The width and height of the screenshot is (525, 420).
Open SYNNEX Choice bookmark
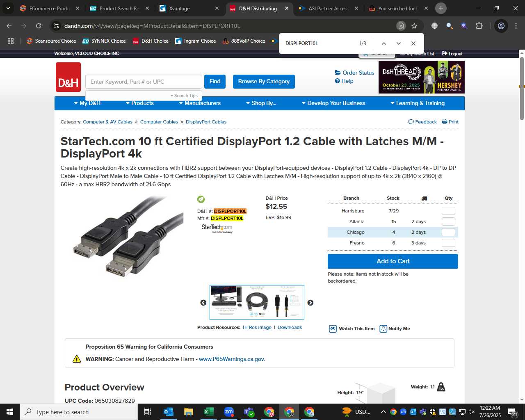(104, 41)
